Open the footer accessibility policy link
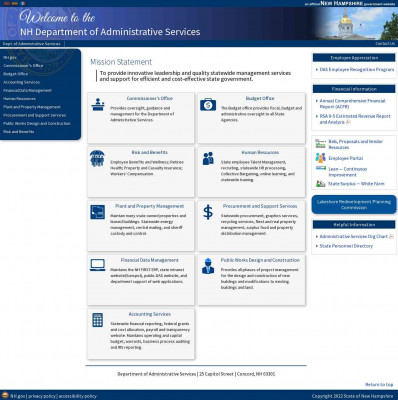The image size is (398, 400). click(x=77, y=396)
